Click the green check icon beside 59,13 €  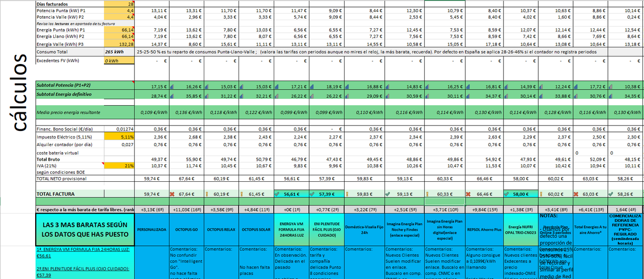(387, 194)
